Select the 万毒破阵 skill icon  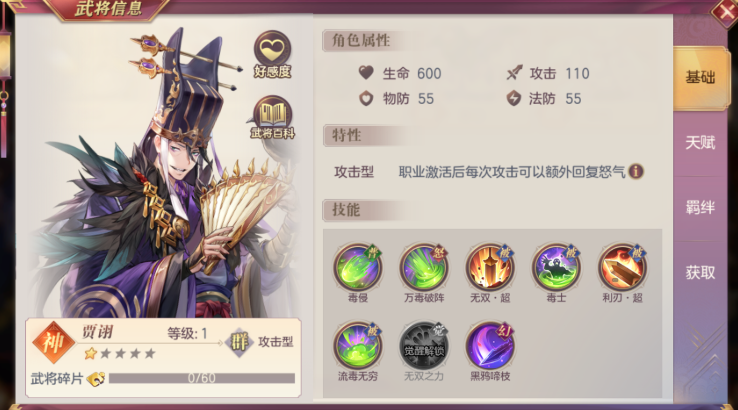[x=424, y=267]
